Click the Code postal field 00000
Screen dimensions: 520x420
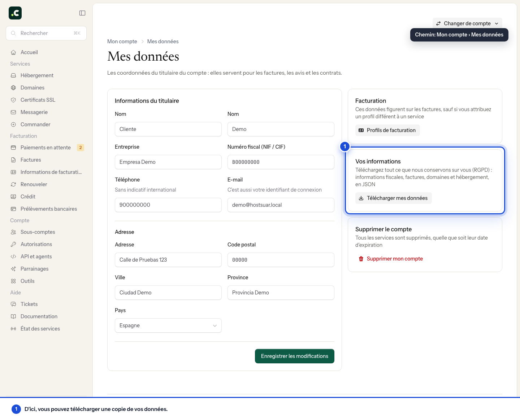281,260
